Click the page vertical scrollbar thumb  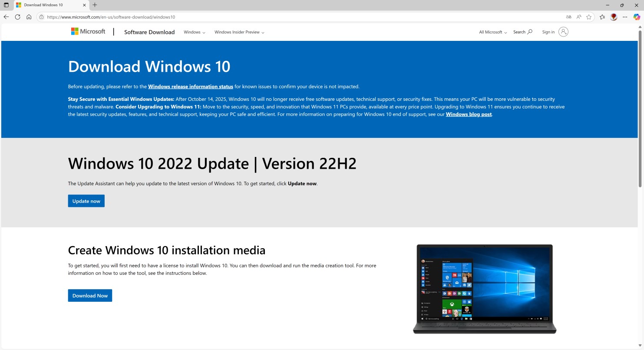(x=640, y=109)
